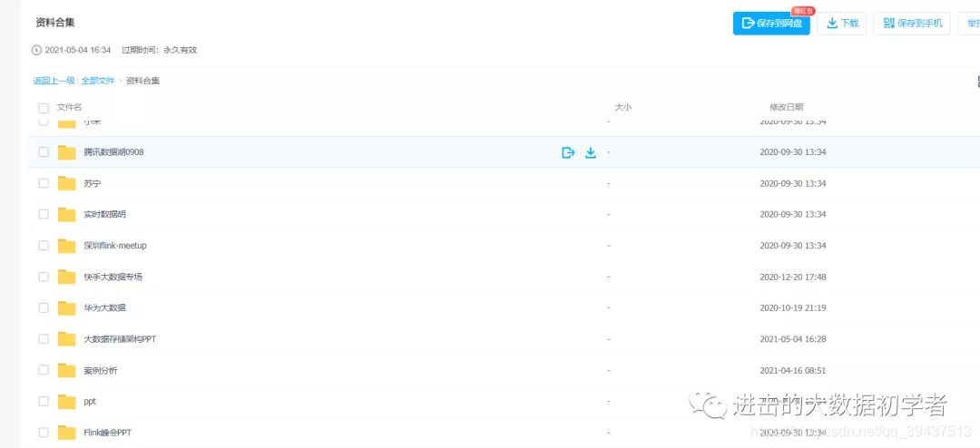The image size is (980, 448).
Task: Open folder name 案例分析
Action: [x=101, y=371]
